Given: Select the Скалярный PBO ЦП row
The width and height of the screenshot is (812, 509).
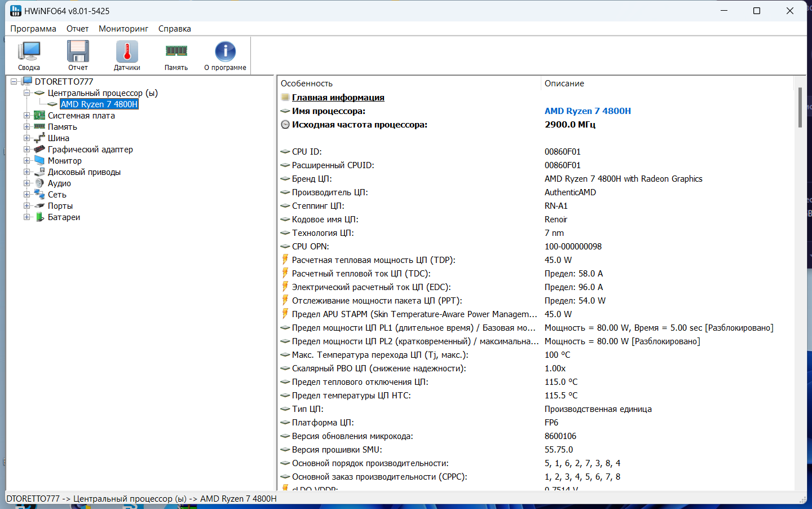Looking at the screenshot, I should pyautogui.click(x=536, y=368).
